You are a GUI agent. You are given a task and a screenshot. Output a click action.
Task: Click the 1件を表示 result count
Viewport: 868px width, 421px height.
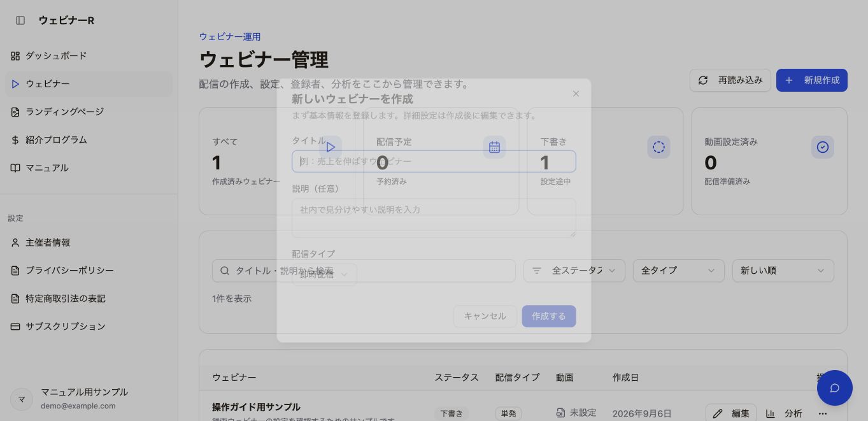(232, 299)
